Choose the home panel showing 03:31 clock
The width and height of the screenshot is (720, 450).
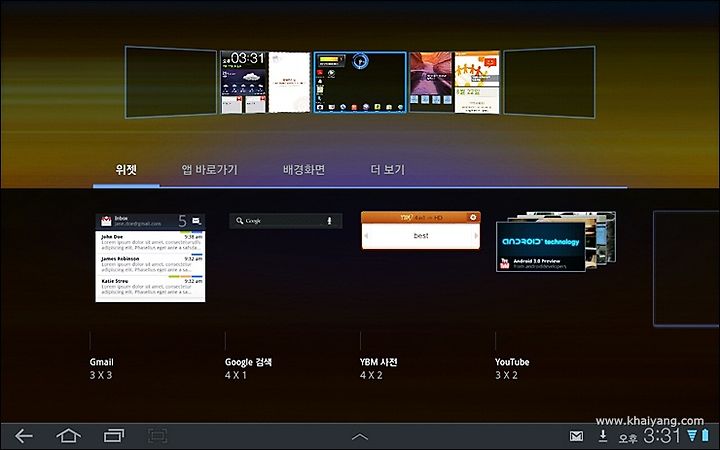pos(266,82)
